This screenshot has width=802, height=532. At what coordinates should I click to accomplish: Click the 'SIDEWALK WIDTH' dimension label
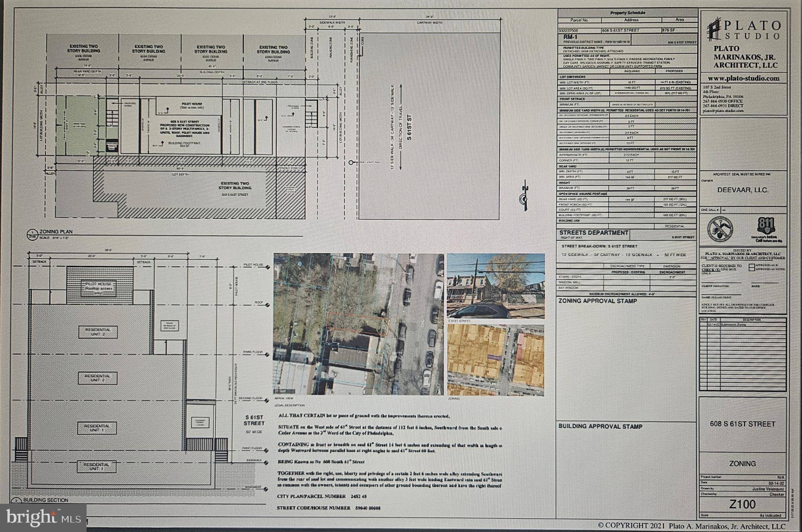pyautogui.click(x=333, y=23)
